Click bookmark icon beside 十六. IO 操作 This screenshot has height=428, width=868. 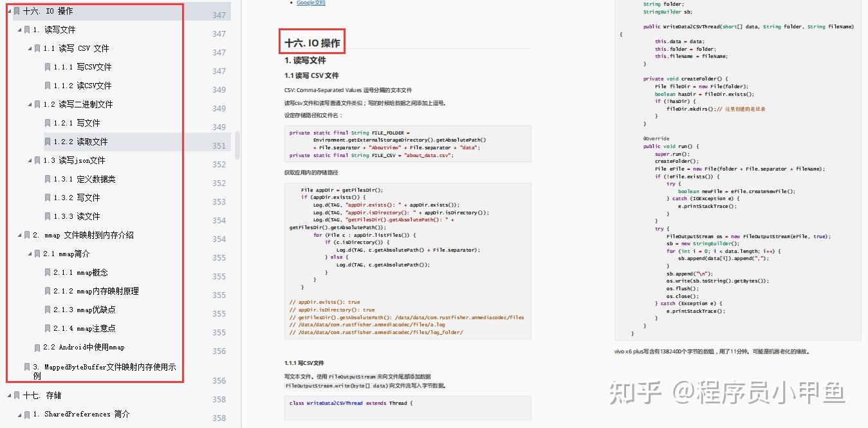click(x=17, y=11)
